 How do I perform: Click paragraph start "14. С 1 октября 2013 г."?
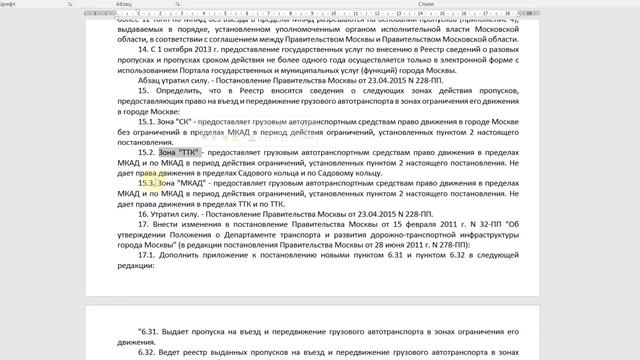pyautogui.click(x=178, y=49)
